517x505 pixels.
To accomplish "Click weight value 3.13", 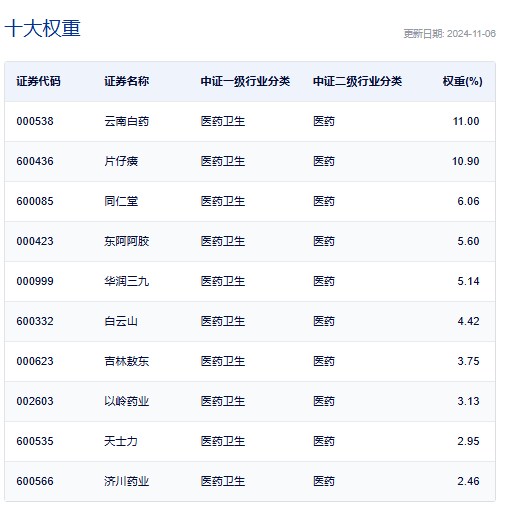I will point(468,401).
